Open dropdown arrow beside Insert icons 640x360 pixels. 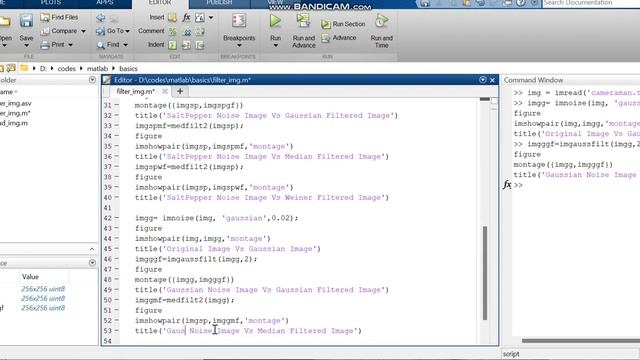(211, 18)
